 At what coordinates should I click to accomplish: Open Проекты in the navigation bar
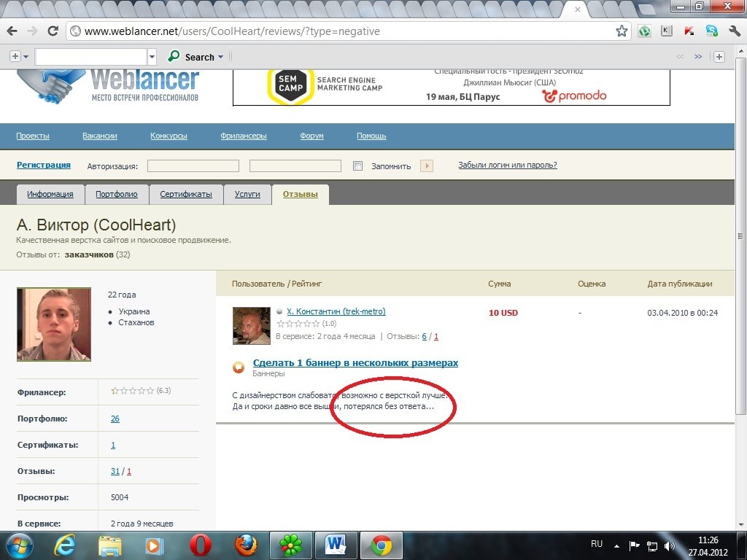pos(33,136)
